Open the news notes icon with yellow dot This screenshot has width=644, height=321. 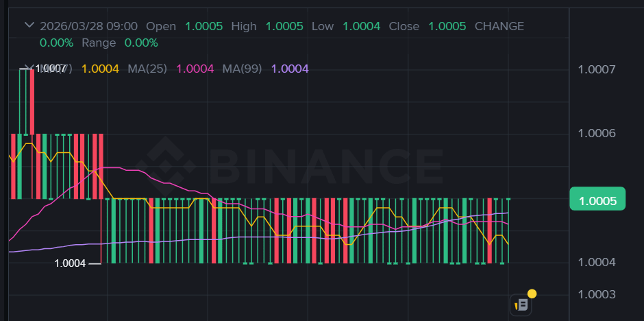click(521, 305)
